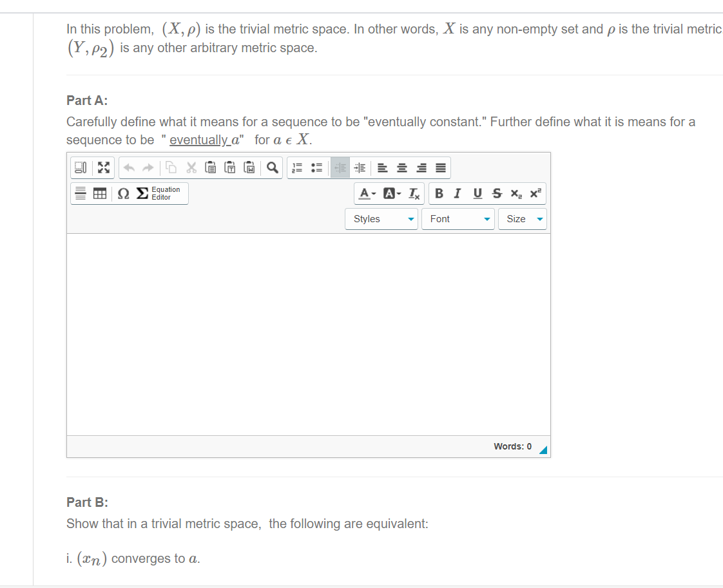Insert a special character with Omega icon
Image resolution: width=723 pixels, height=588 pixels.
124,193
